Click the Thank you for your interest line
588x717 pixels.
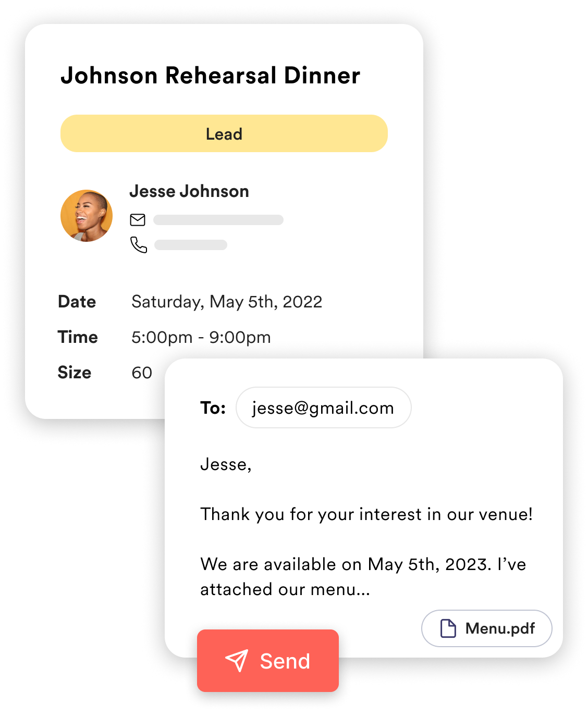pos(366,514)
